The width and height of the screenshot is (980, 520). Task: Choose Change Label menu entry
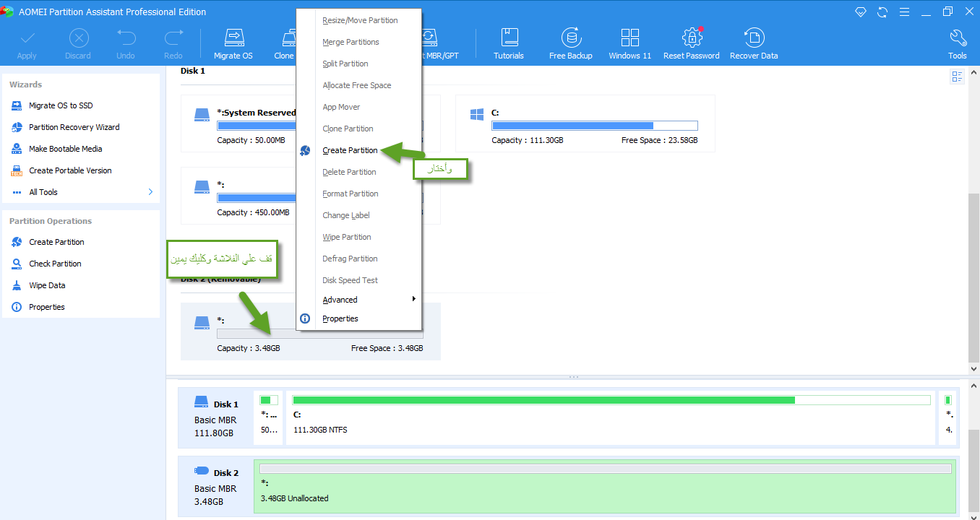click(346, 215)
